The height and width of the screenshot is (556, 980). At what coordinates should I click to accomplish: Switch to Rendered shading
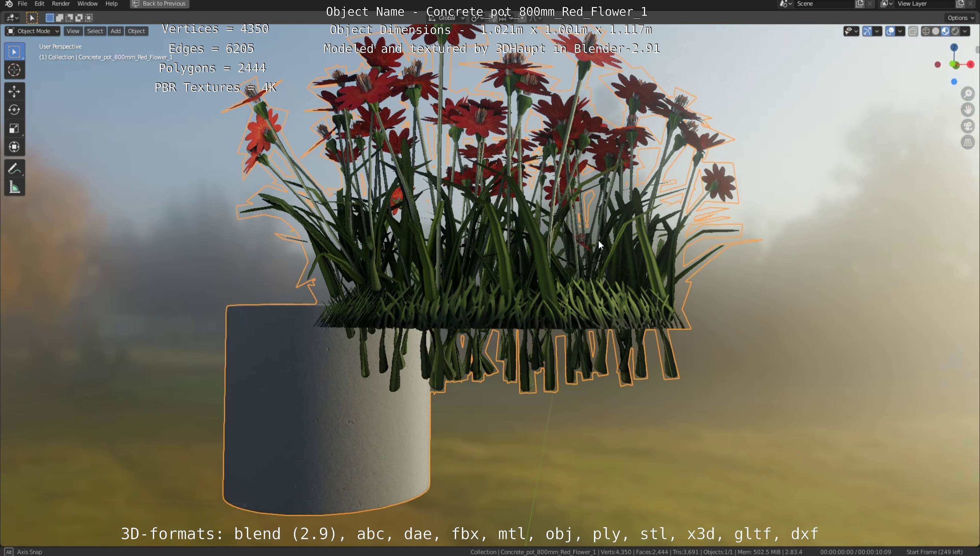[x=955, y=31]
